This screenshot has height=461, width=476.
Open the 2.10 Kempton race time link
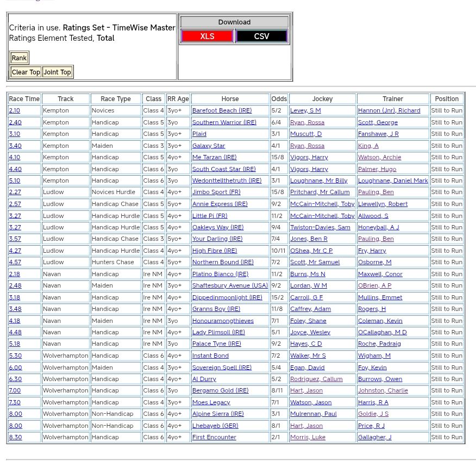coord(15,110)
